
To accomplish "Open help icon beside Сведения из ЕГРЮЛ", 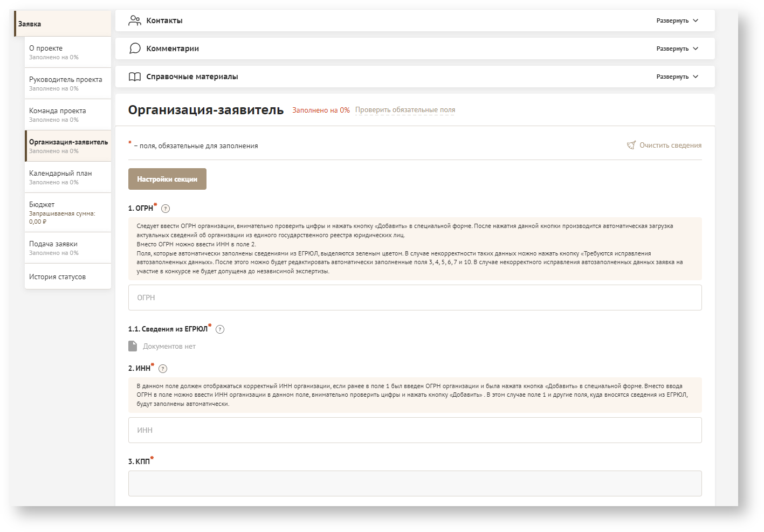I will pyautogui.click(x=220, y=329).
